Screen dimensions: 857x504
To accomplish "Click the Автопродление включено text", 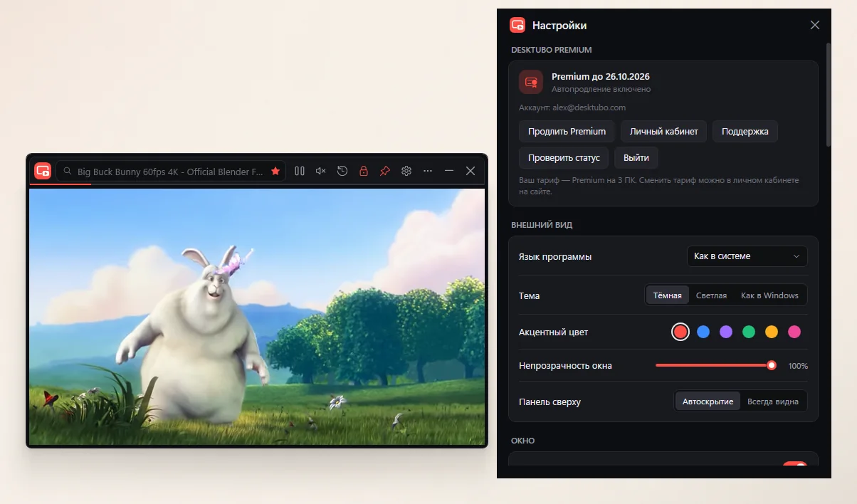I will pyautogui.click(x=601, y=90).
